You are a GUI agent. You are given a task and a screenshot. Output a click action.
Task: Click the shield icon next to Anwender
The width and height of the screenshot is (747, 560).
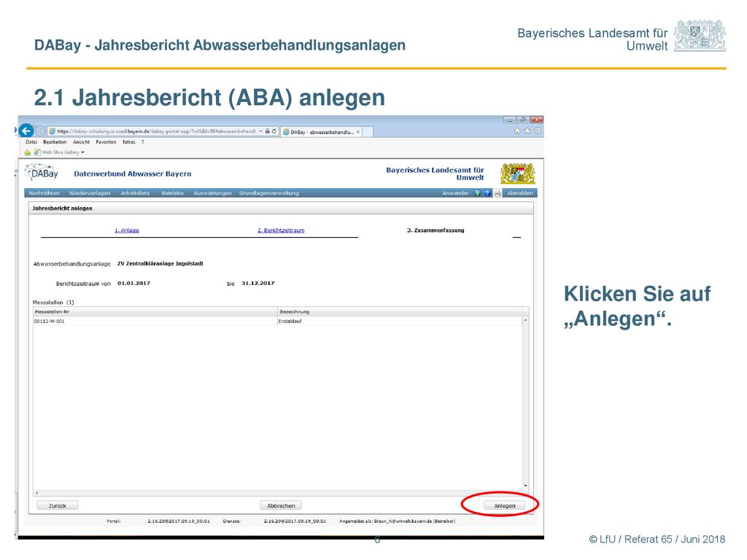[x=477, y=192]
